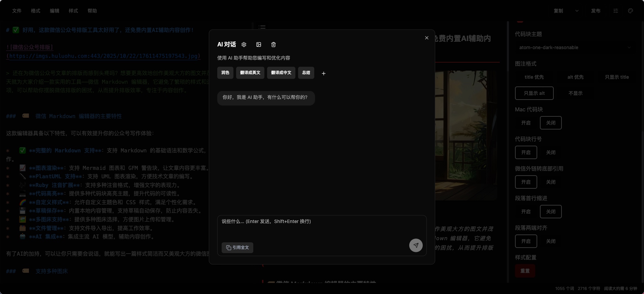The height and width of the screenshot is (294, 644).
Task: Toggle the 引用全文 button
Action: 237,248
